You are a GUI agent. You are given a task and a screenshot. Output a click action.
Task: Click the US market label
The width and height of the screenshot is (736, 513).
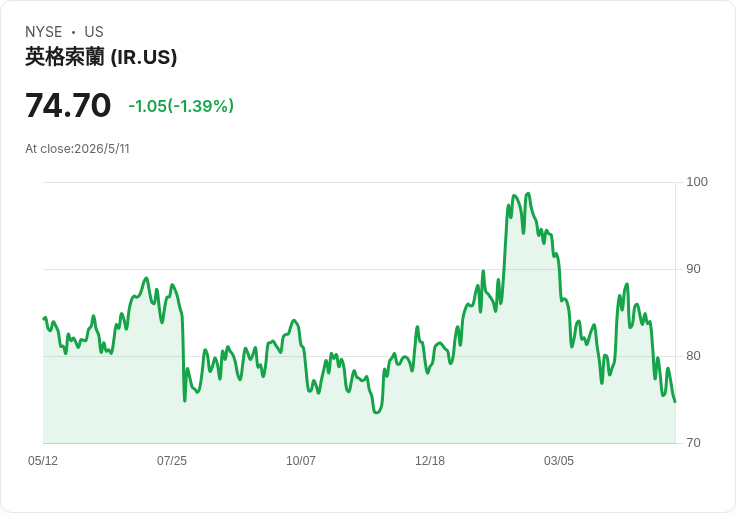[94, 32]
